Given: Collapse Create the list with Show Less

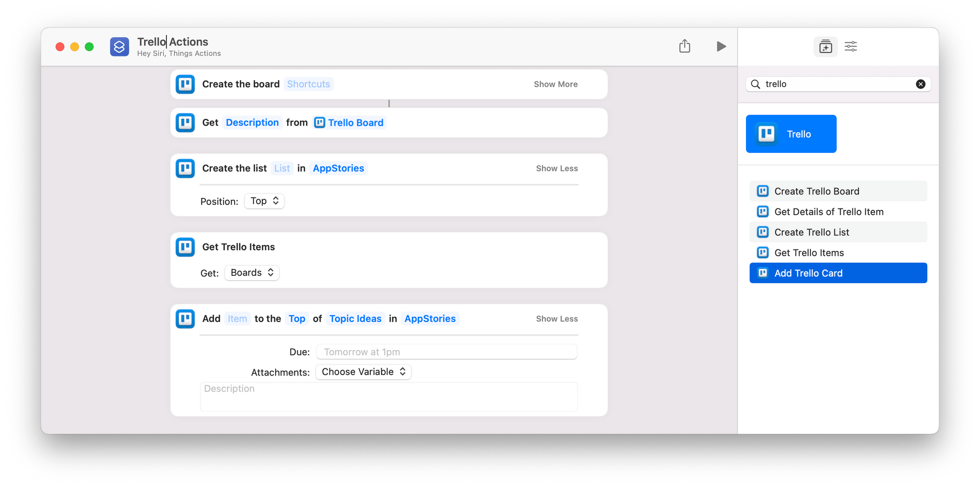Looking at the screenshot, I should click(557, 169).
